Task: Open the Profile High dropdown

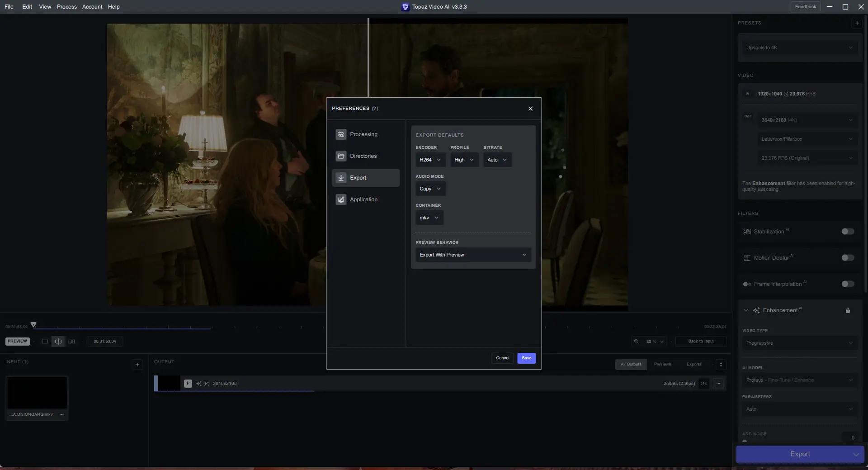Action: [464, 160]
